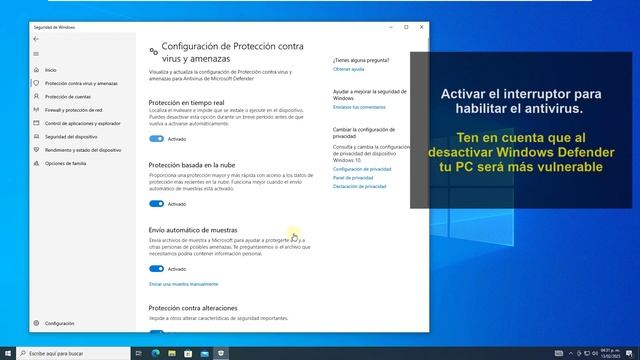This screenshot has height=360, width=640.
Task: Click the touch keyboard tray icon
Action: click(x=559, y=353)
